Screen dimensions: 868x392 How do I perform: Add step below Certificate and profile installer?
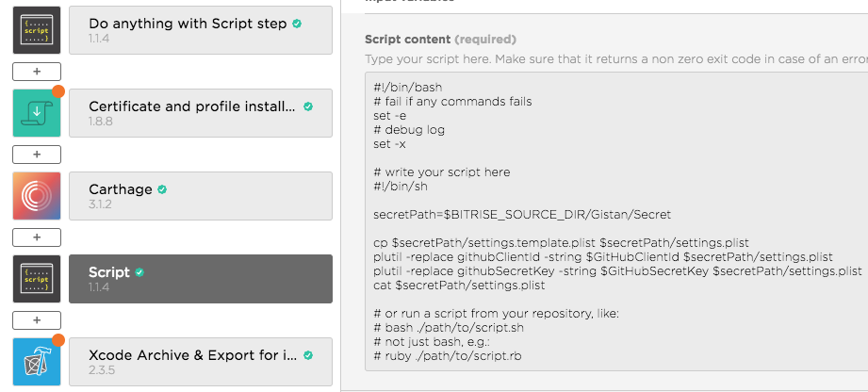tap(37, 154)
